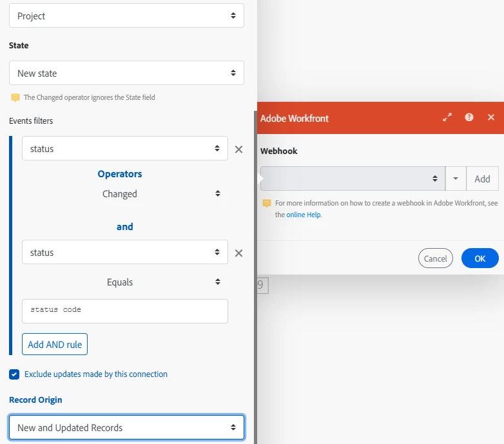Click the Webhook label
504x444 pixels.
click(278, 151)
